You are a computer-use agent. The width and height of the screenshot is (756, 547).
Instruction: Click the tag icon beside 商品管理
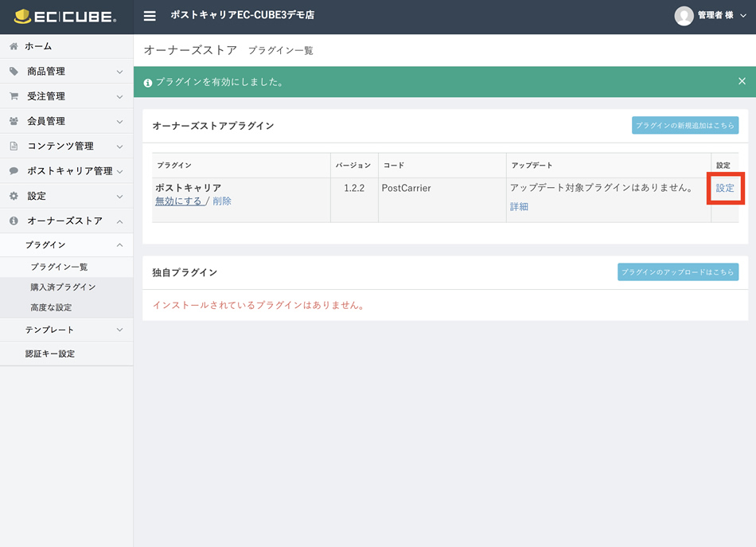[14, 72]
